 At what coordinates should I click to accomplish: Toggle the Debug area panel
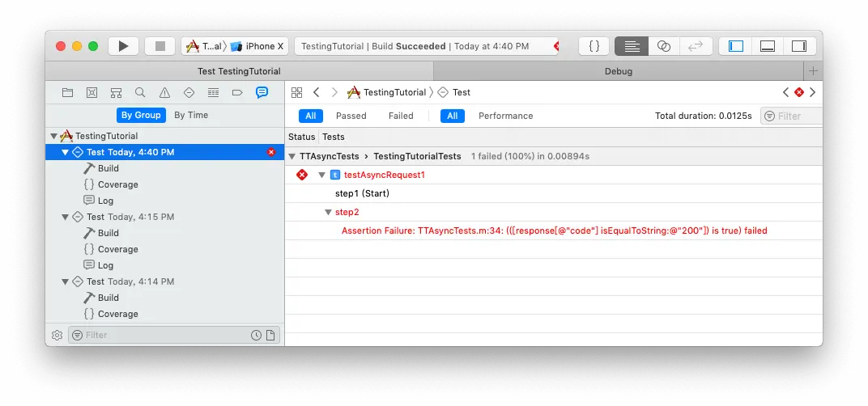click(x=768, y=46)
